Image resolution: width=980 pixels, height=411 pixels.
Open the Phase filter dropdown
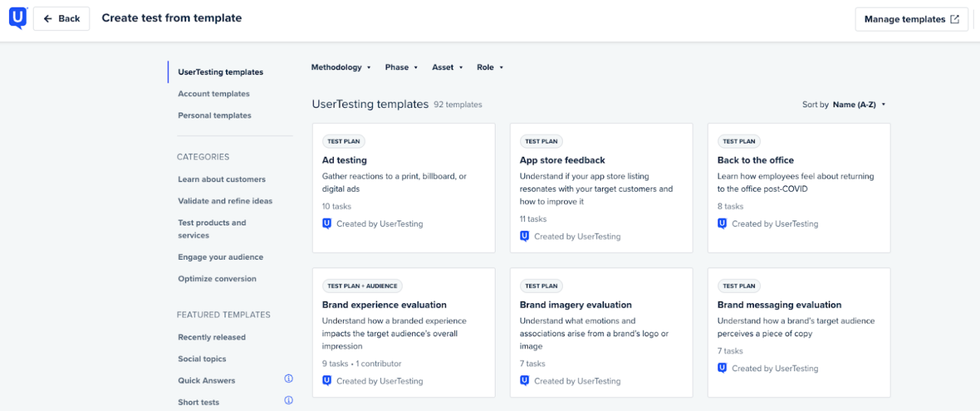401,67
